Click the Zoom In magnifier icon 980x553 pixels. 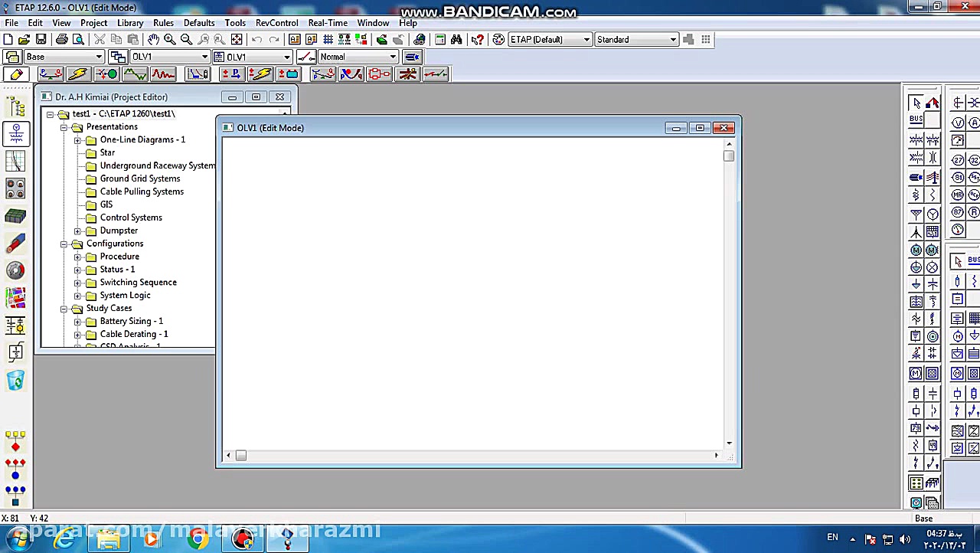(170, 40)
